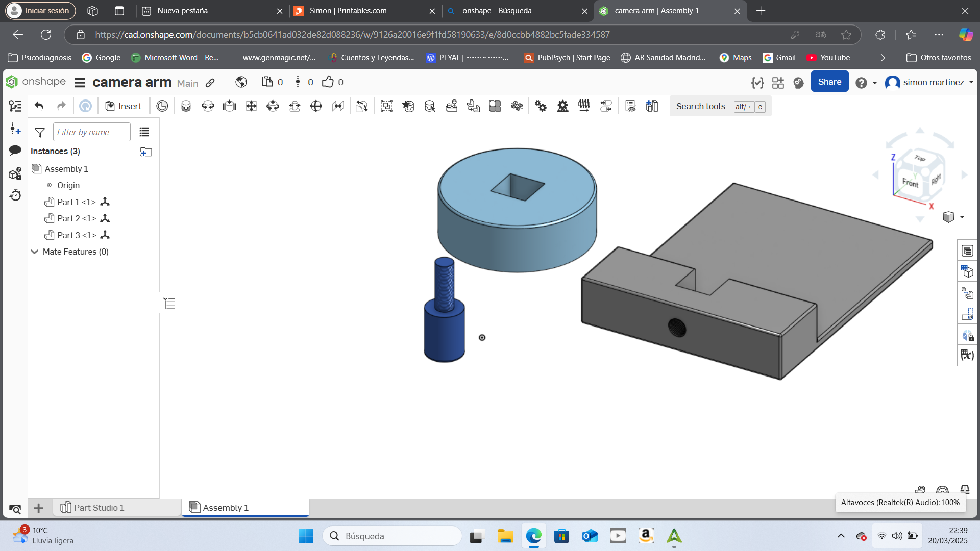Collapse the Mate Features section
The width and height of the screenshot is (980, 551).
(x=35, y=252)
